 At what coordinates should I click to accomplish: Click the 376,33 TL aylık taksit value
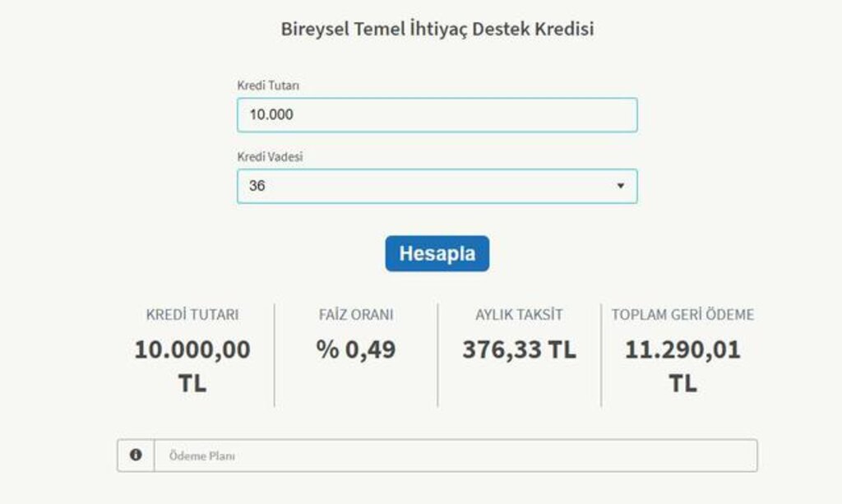pos(520,349)
